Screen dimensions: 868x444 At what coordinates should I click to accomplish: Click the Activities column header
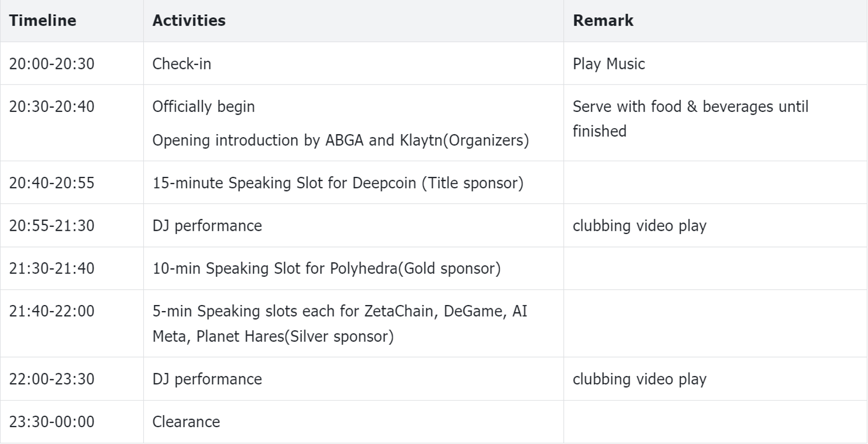click(189, 21)
